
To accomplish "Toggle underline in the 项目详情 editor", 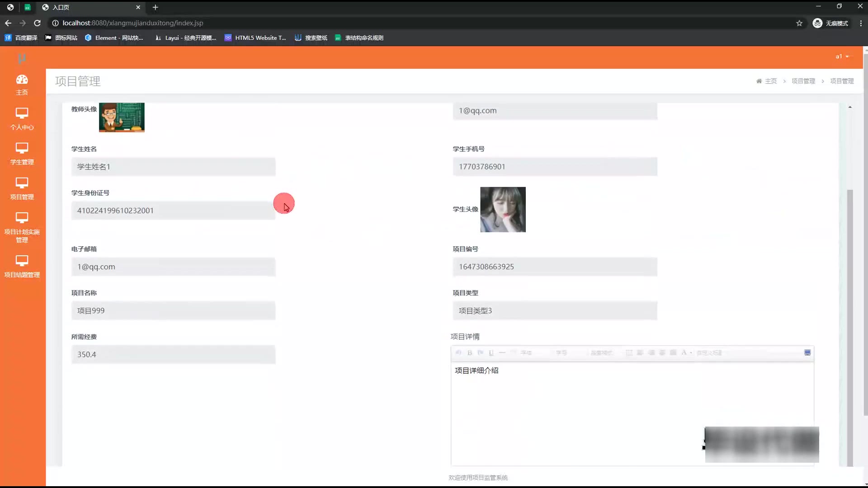I will click(x=491, y=353).
